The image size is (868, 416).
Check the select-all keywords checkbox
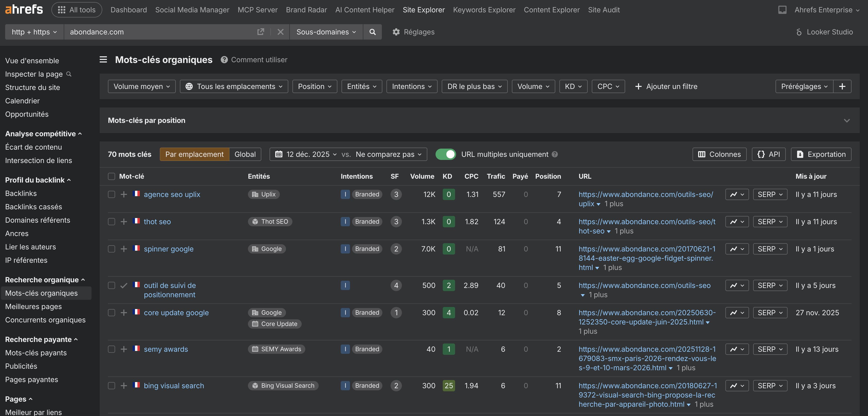pyautogui.click(x=111, y=176)
